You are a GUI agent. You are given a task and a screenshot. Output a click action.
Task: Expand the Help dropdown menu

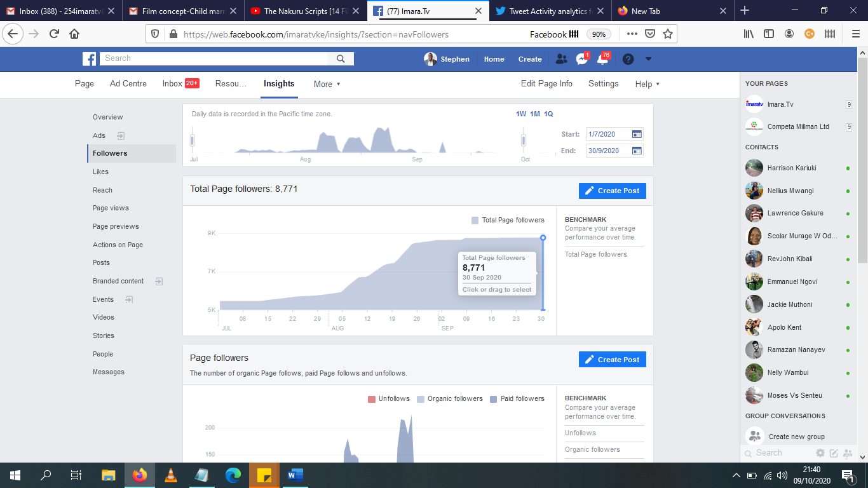click(648, 84)
